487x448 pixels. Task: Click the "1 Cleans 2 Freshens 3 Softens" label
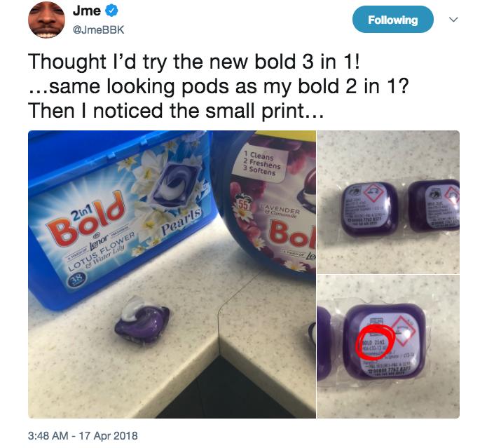261,163
